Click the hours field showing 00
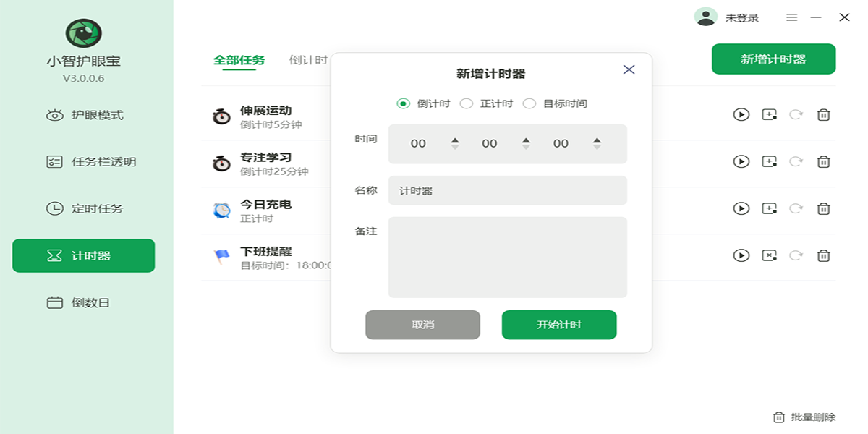The width and height of the screenshot is (868, 434). (x=418, y=144)
